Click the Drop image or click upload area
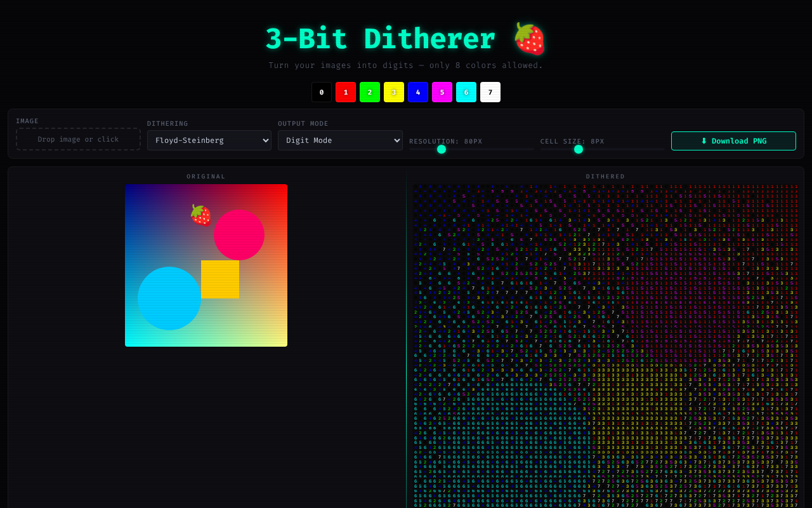This screenshot has height=508, width=812. (x=78, y=139)
